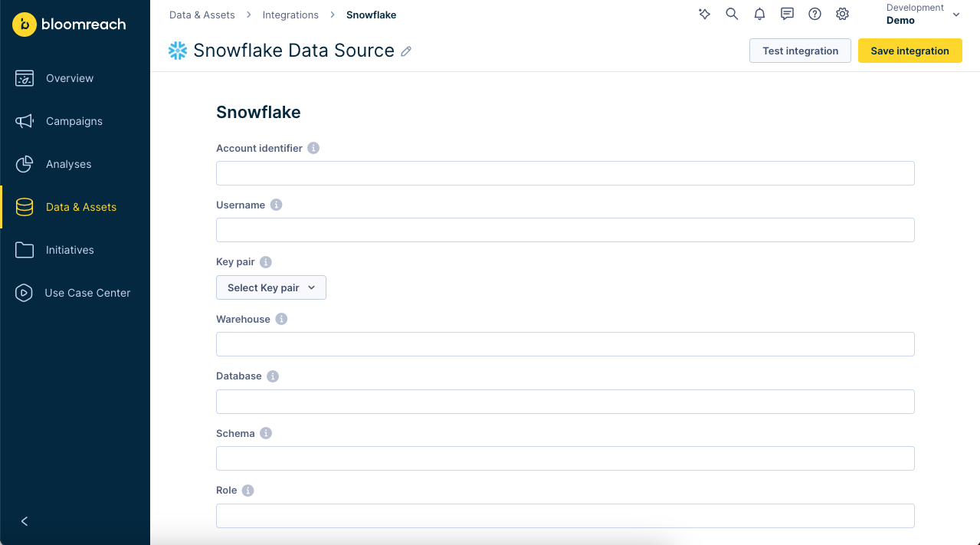980x545 pixels.
Task: Click the Bloomreach logo
Action: tap(69, 25)
